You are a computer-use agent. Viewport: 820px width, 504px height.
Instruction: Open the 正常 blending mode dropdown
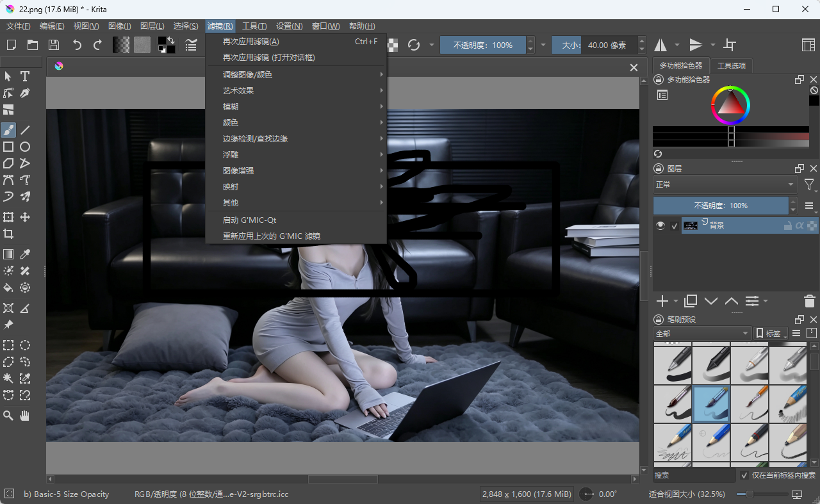click(x=725, y=184)
